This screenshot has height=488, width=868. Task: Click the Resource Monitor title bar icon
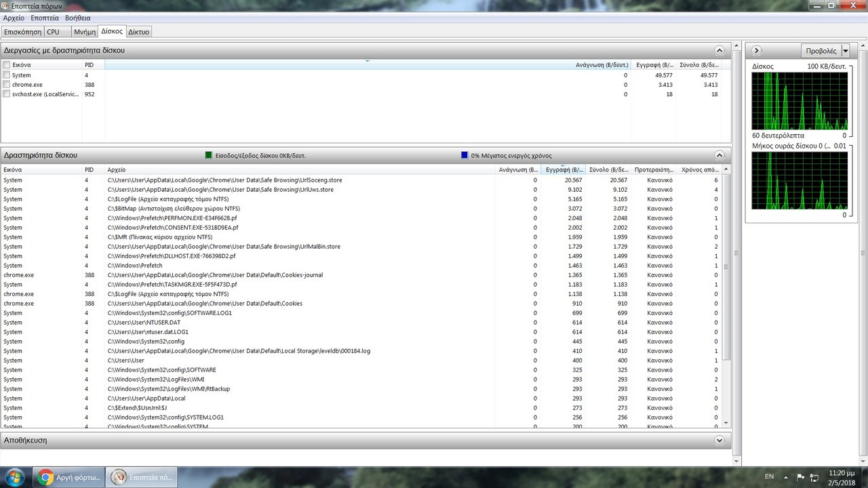pos(5,6)
